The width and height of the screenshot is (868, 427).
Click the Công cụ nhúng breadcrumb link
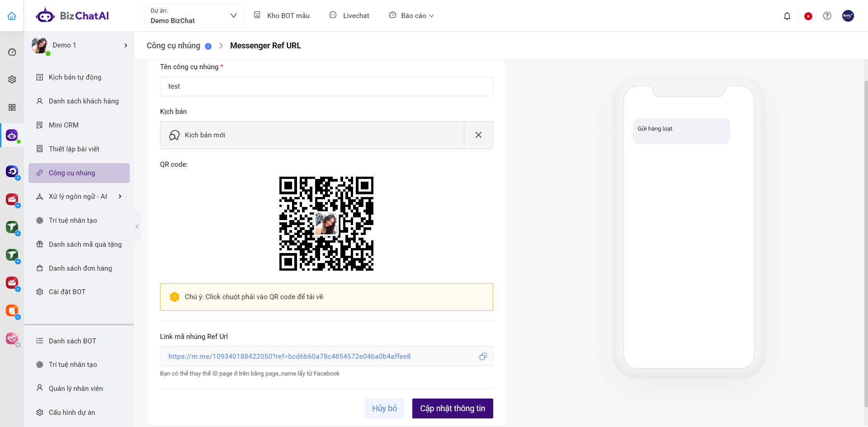173,46
